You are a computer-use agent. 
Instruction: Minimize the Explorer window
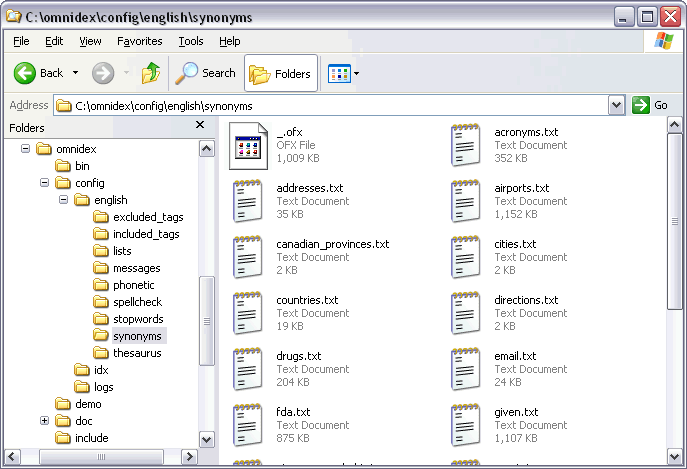(623, 17)
